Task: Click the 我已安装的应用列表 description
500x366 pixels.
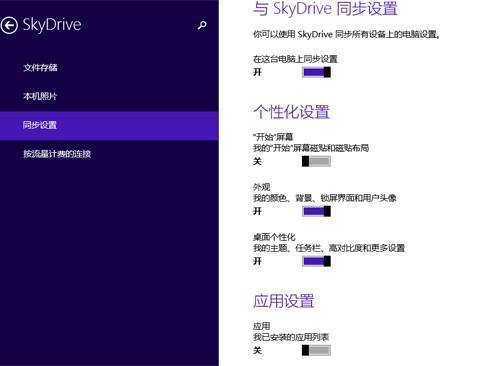Action: click(x=291, y=337)
